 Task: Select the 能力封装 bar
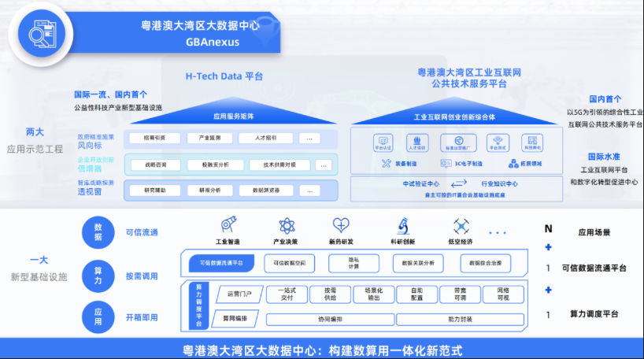pos(461,319)
